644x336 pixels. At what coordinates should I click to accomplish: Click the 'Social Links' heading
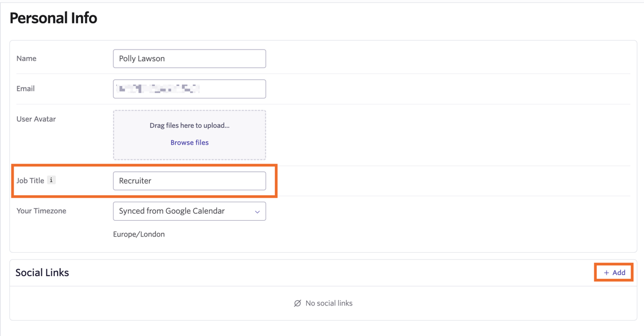tap(42, 273)
